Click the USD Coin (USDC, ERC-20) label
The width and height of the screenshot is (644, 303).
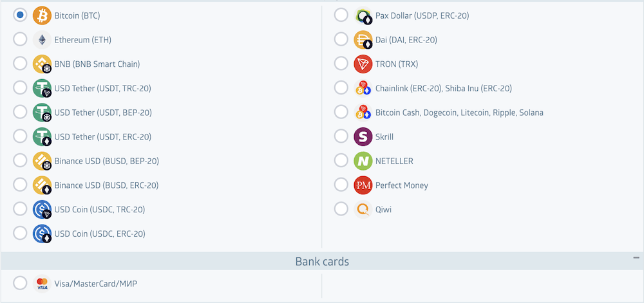click(99, 234)
